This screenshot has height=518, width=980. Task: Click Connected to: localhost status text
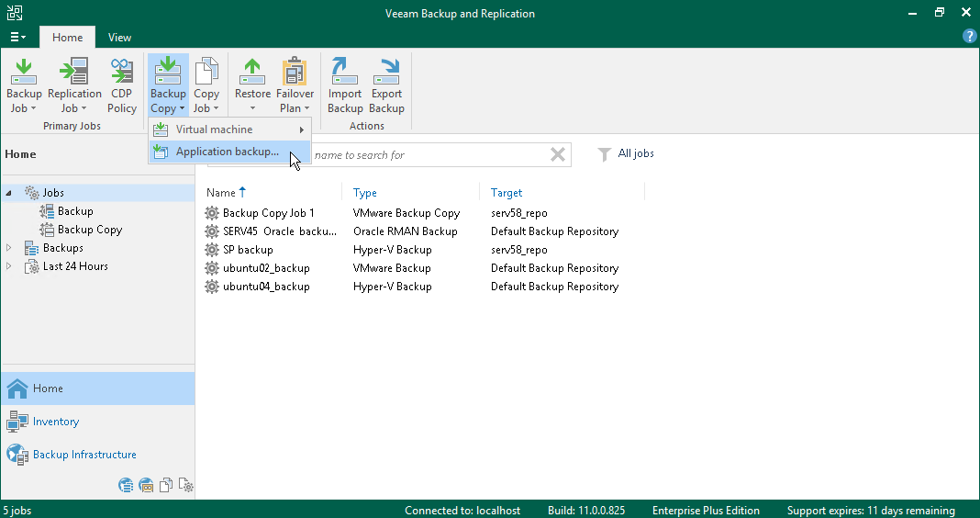pos(462,511)
